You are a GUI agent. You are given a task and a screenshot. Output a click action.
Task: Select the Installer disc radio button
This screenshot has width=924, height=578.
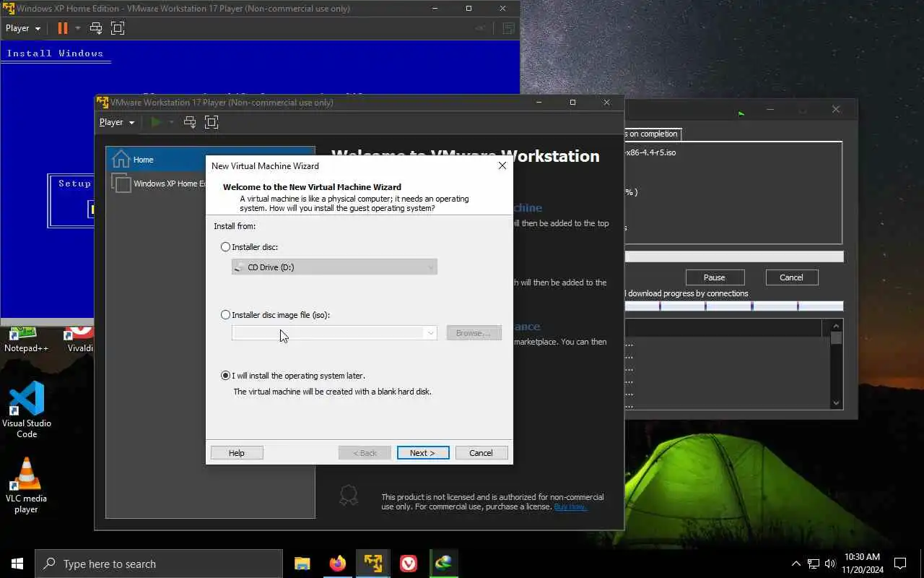click(225, 247)
